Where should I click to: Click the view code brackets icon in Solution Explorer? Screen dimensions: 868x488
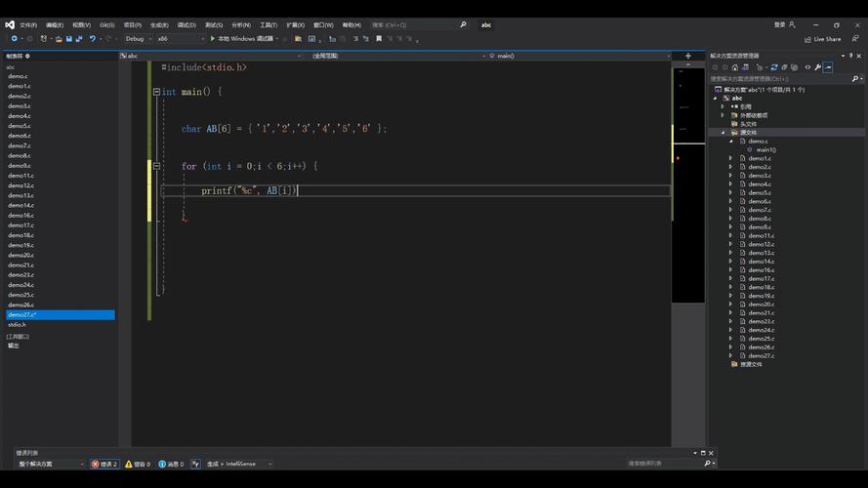click(807, 67)
